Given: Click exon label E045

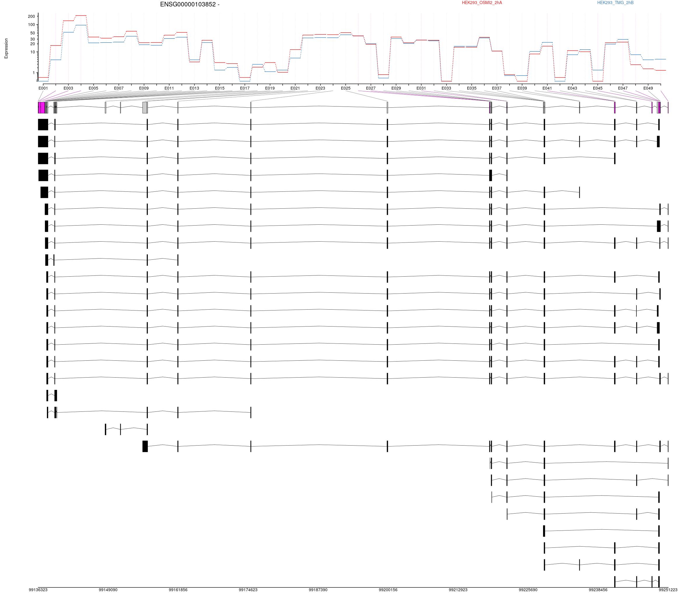Looking at the screenshot, I should tap(598, 88).
